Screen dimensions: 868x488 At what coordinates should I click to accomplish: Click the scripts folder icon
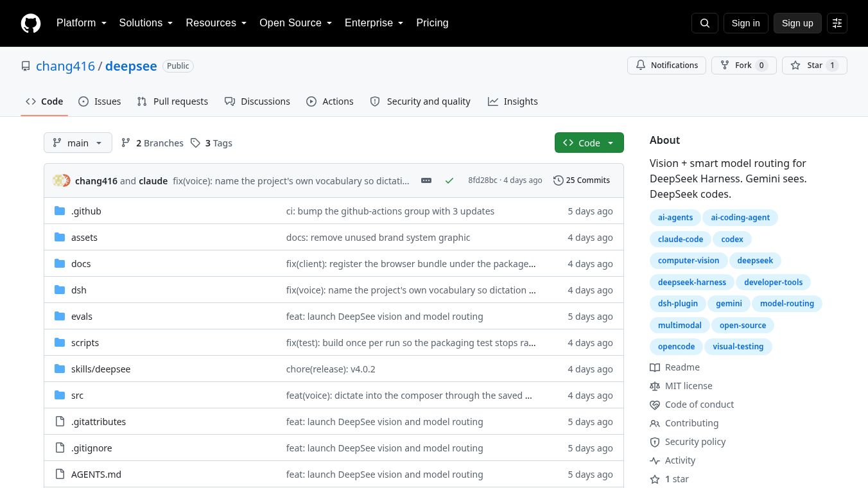60,343
